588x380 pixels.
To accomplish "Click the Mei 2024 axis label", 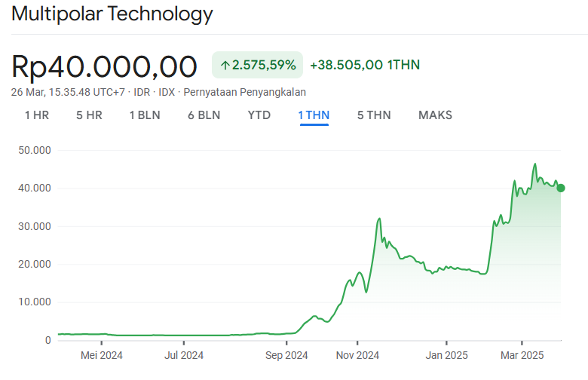I will [x=101, y=355].
